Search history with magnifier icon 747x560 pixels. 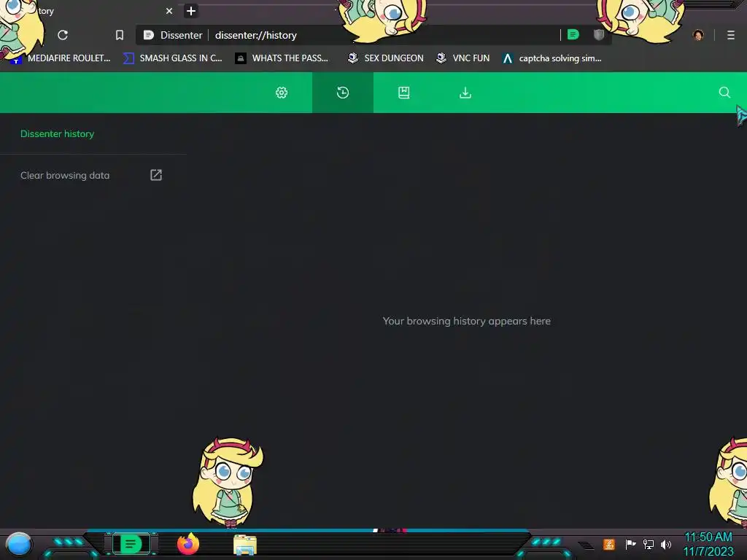pos(724,93)
